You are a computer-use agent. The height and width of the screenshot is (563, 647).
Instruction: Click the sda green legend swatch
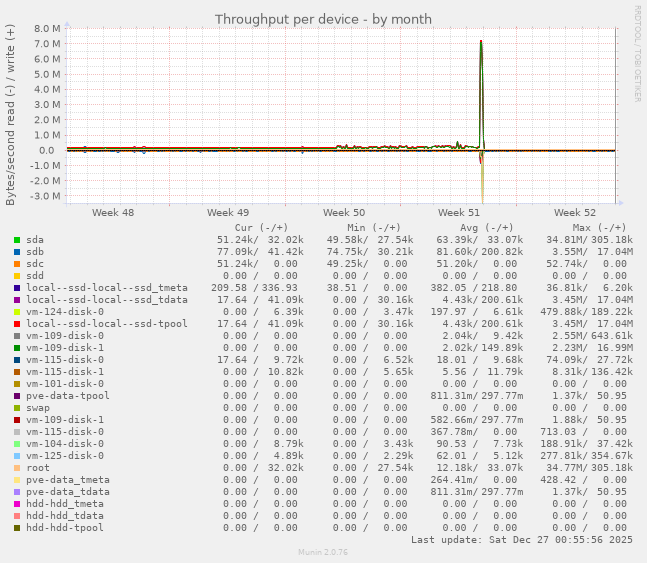[x=17, y=240]
